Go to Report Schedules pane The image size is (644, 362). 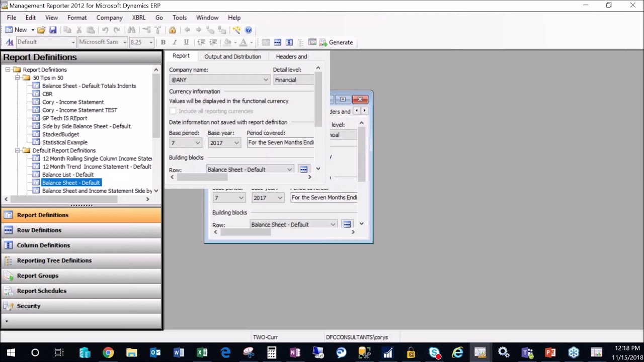tap(82, 291)
